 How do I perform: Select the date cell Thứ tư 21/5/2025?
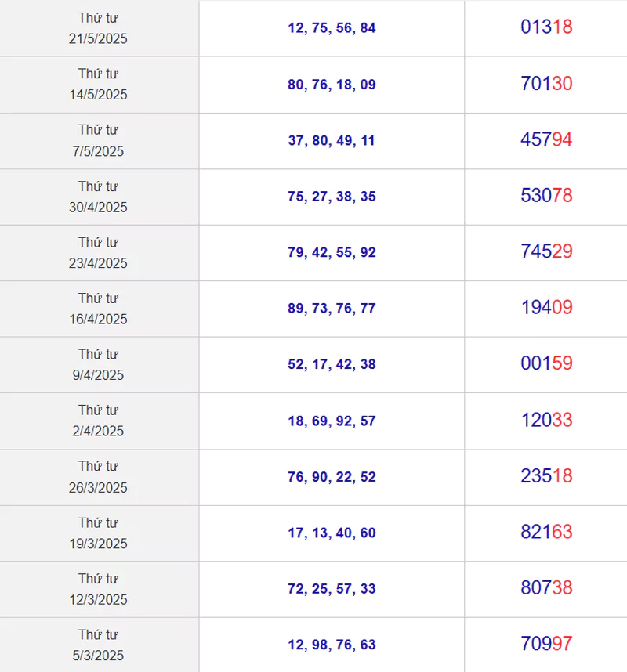(x=98, y=28)
